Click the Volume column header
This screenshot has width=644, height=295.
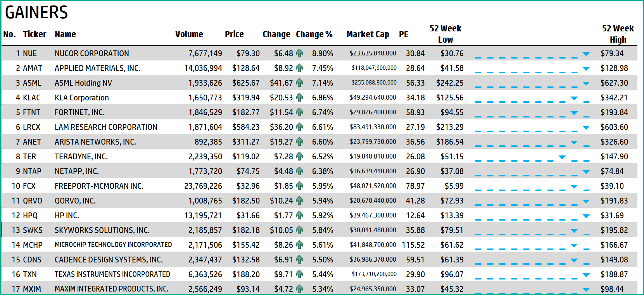(x=189, y=34)
